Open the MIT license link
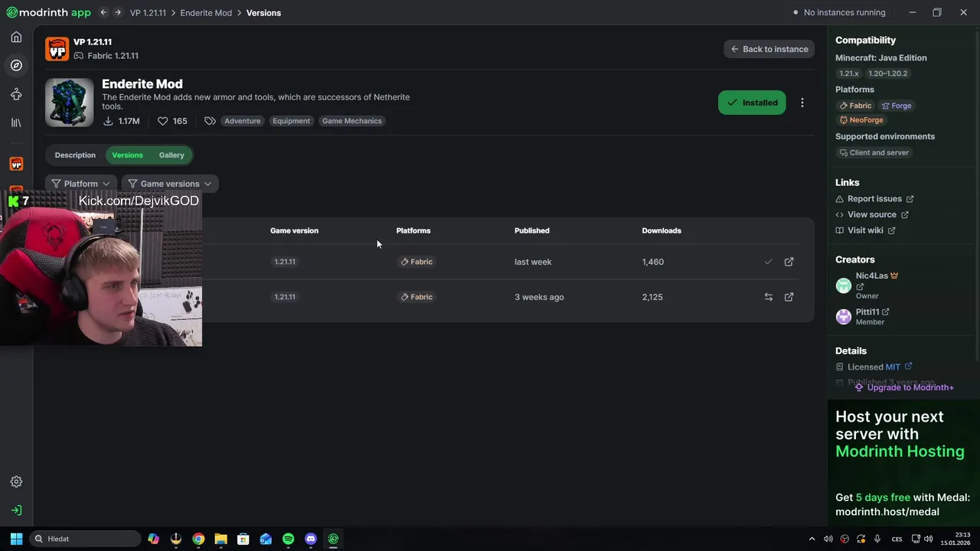Screen dimensions: 980x551 coord(899,367)
